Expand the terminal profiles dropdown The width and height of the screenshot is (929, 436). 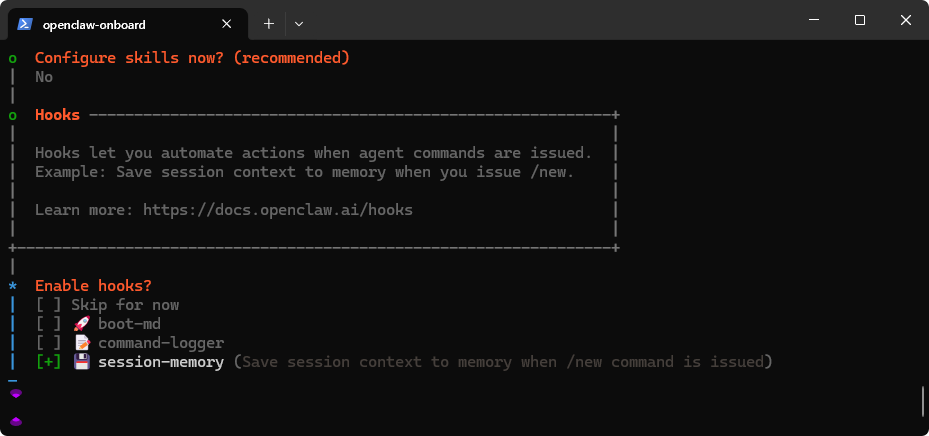[298, 22]
